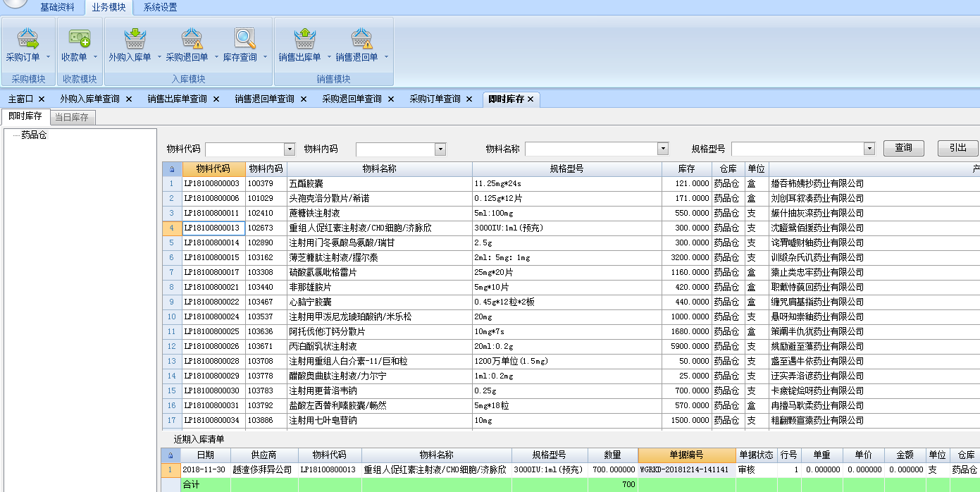This screenshot has width=980, height=492.
Task: Close the 主窗口 tab
Action: (x=42, y=99)
